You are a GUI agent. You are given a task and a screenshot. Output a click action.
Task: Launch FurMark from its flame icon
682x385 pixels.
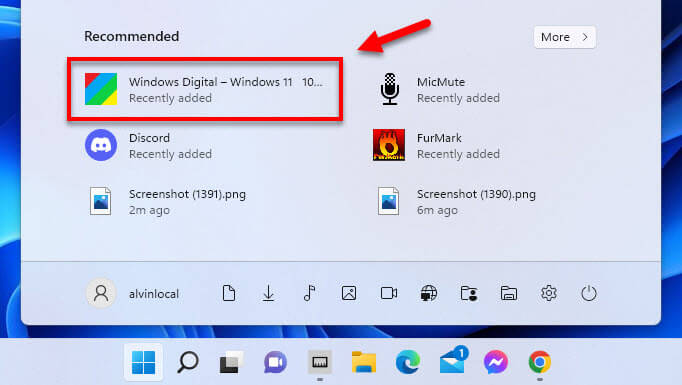coord(389,145)
